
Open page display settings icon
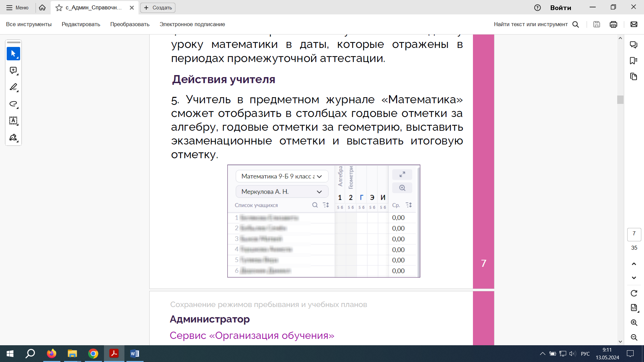coord(634,308)
